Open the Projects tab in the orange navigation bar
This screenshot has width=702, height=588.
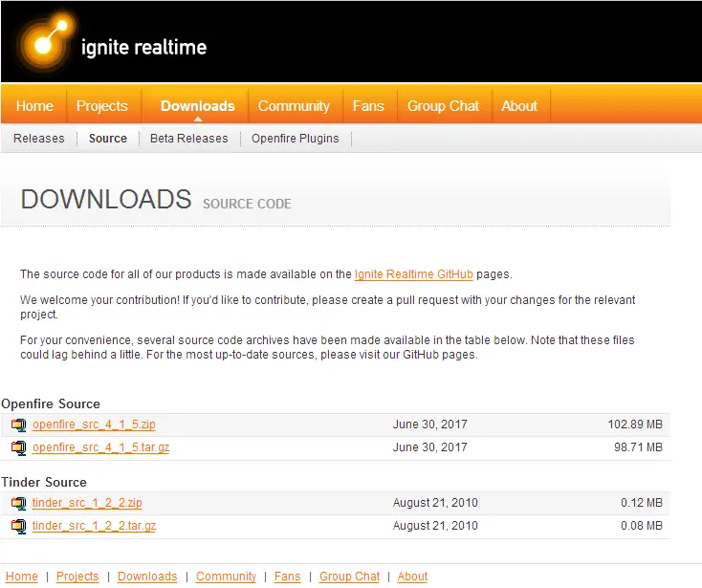[x=102, y=106]
